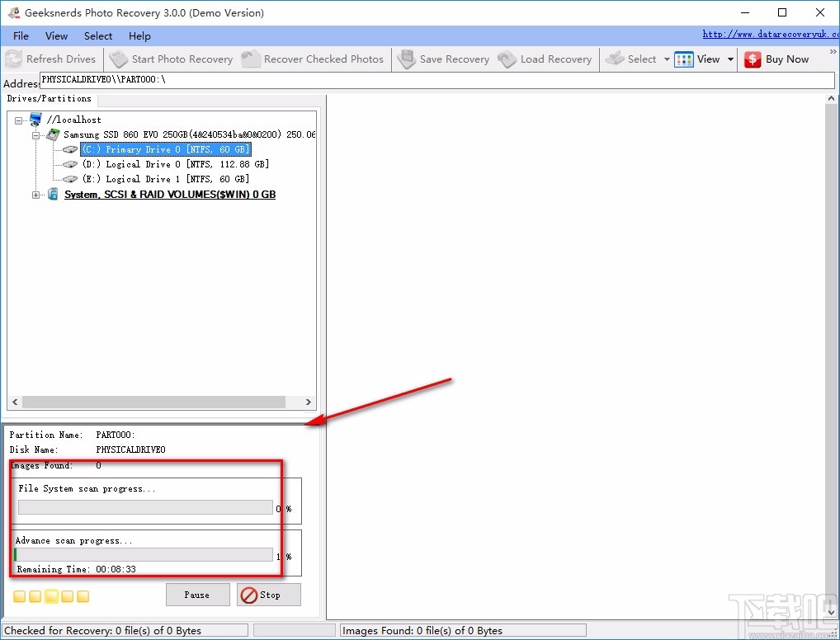Click the tree scroll-left arrow
Screen dimensions: 840x640
[x=15, y=402]
